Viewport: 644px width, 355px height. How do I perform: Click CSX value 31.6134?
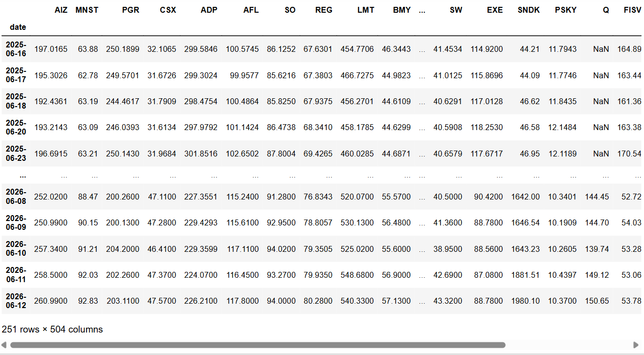162,127
